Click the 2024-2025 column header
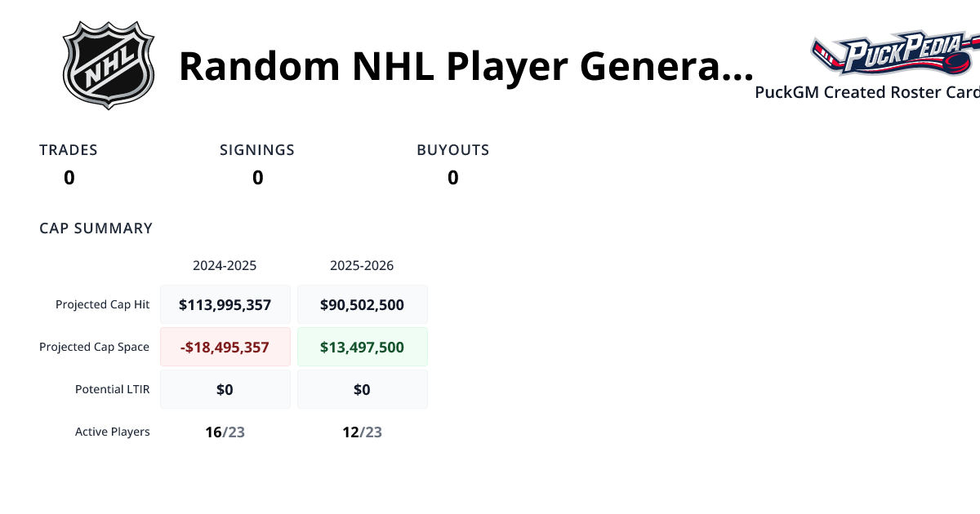Image resolution: width=980 pixels, height=514 pixels. 225,265
